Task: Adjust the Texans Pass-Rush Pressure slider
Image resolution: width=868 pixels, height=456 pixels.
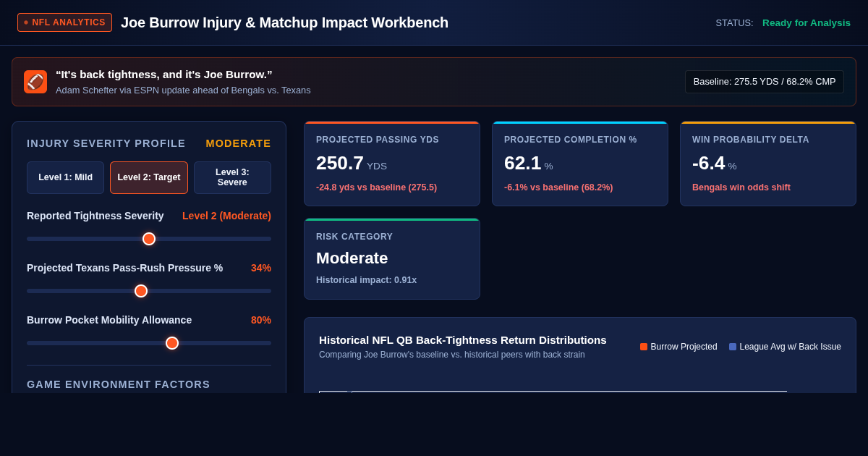Action: pos(149,291)
